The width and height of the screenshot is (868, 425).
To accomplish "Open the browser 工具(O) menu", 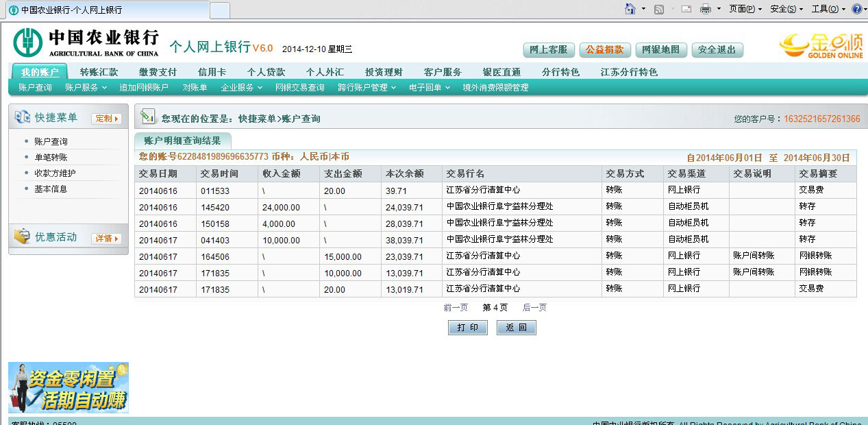I will tap(828, 9).
